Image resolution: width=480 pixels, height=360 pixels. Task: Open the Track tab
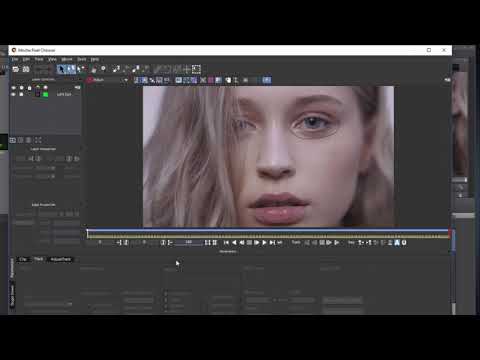(39, 259)
